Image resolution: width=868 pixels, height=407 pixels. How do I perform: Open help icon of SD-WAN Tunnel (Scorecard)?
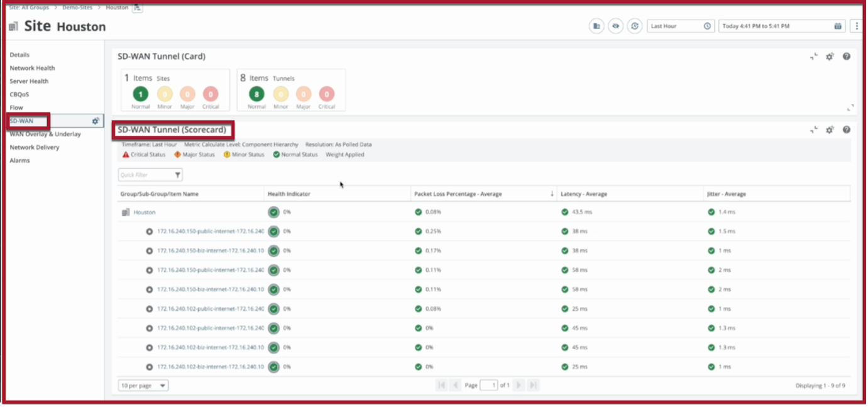tap(847, 130)
